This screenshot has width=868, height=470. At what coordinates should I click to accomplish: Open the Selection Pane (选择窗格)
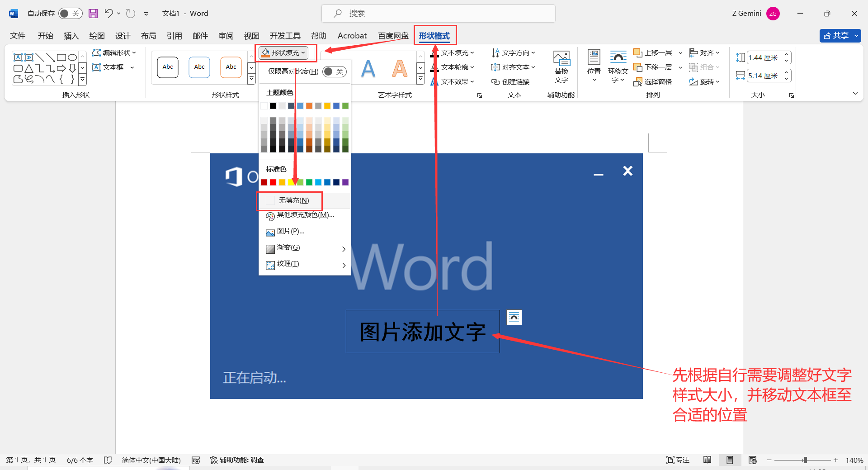(x=653, y=82)
